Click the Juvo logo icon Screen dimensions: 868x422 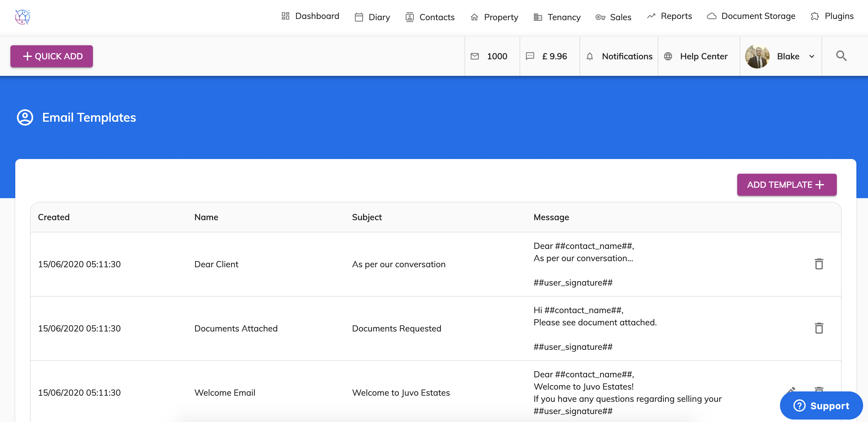[x=23, y=17]
